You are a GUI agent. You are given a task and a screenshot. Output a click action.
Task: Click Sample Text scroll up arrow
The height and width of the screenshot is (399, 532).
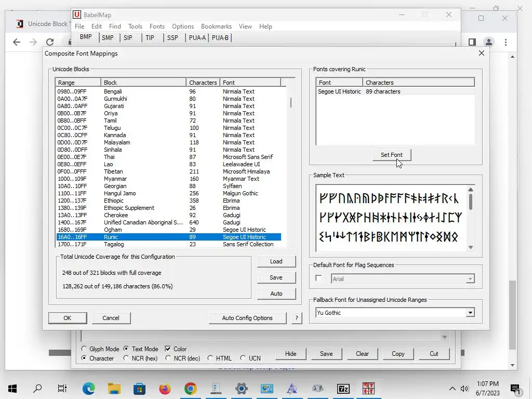click(x=471, y=189)
